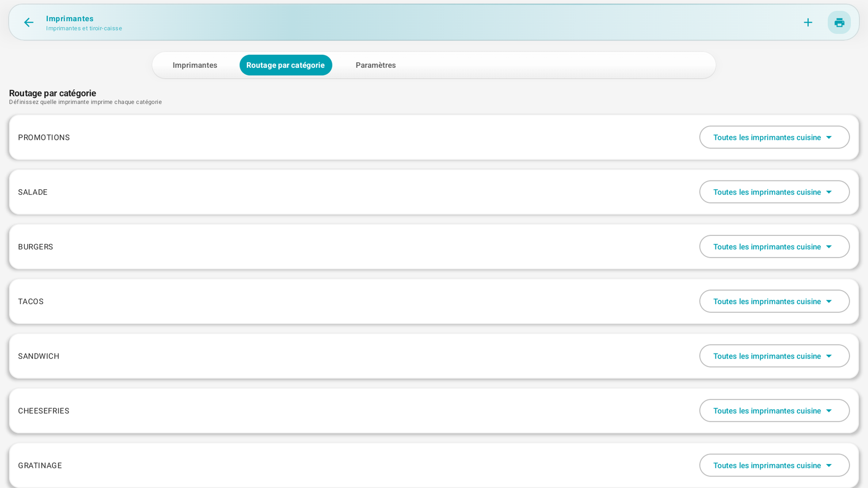Open printer dropdown for CHEESEFRIES
The height and width of the screenshot is (488, 868).
pos(774,411)
